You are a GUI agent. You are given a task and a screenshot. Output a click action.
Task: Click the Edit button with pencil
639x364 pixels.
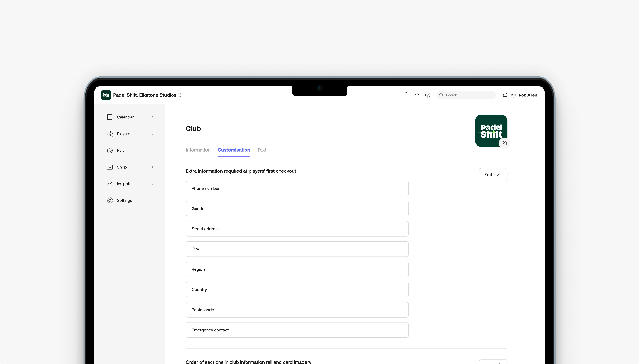point(493,174)
